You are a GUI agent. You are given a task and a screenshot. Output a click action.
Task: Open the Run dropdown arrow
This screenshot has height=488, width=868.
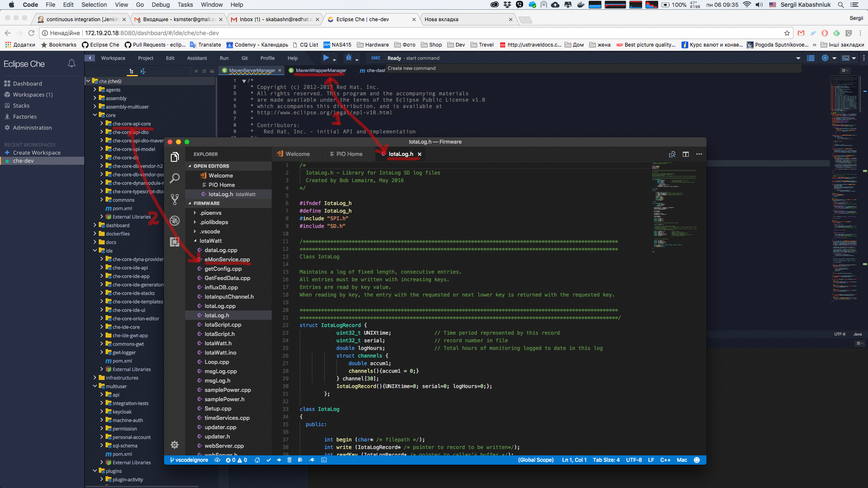[x=334, y=59]
